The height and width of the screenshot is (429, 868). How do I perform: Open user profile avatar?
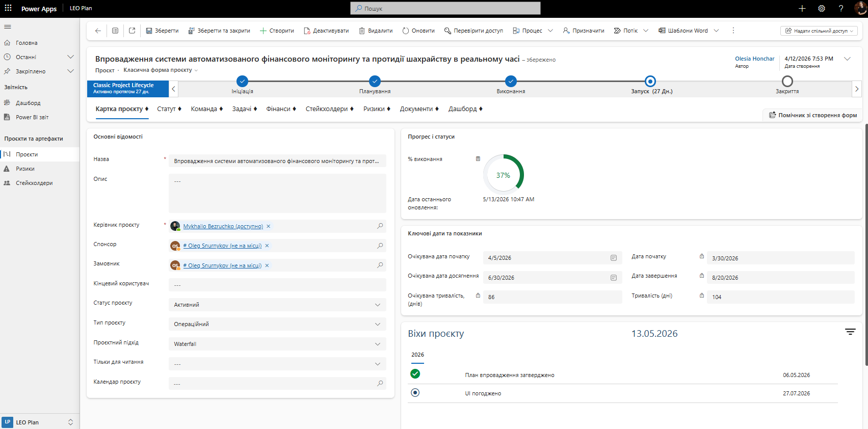[860, 8]
